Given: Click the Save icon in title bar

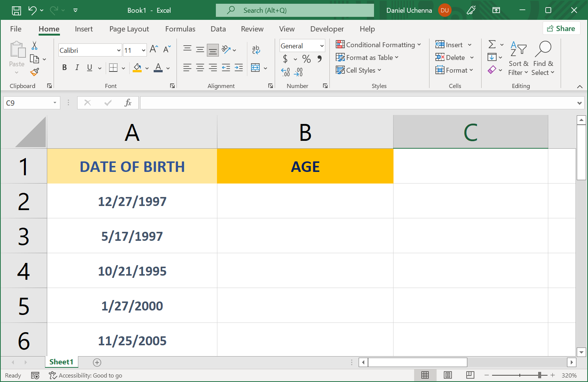Looking at the screenshot, I should (16, 10).
